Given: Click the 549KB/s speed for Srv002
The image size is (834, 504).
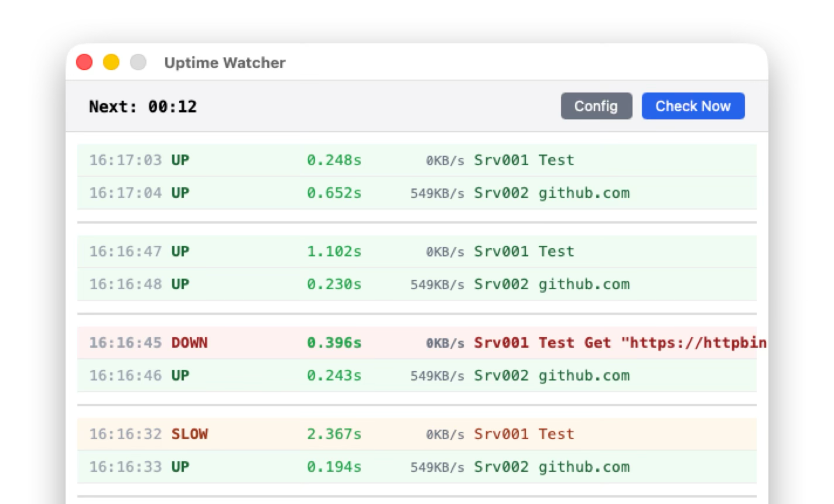Looking at the screenshot, I should pyautogui.click(x=437, y=193).
